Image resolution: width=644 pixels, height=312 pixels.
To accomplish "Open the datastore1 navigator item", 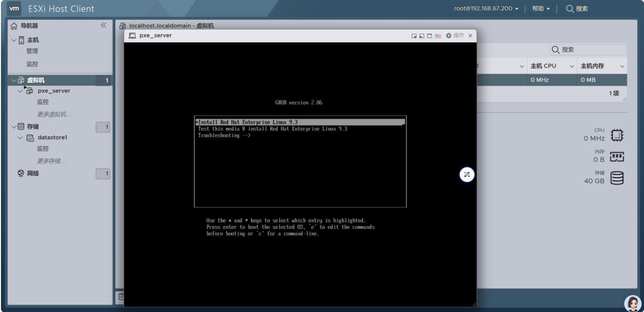I will 52,138.
